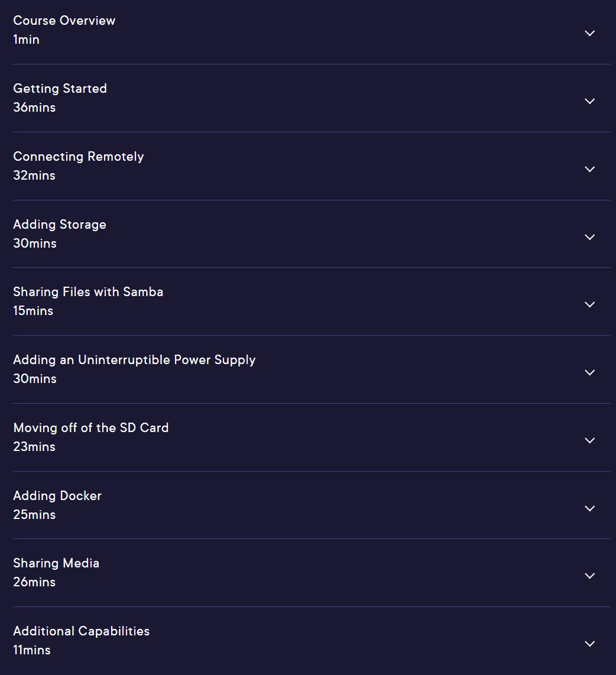
Task: Open the Connecting Remotely module title
Action: tap(79, 157)
